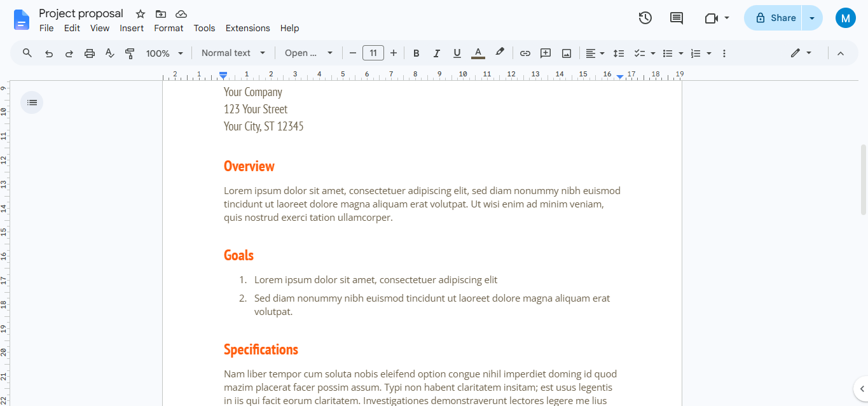Viewport: 868px width, 406px height.
Task: Open text alignment dropdown
Action: click(x=595, y=53)
